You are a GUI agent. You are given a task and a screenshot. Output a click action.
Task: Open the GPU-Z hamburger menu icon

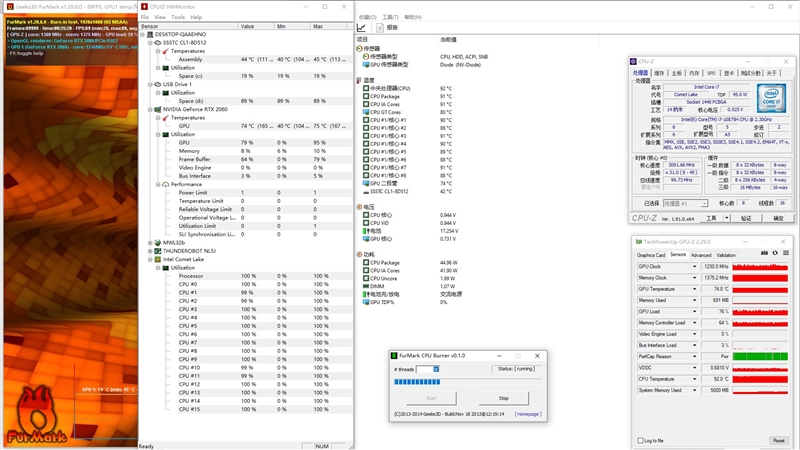pyautogui.click(x=786, y=253)
